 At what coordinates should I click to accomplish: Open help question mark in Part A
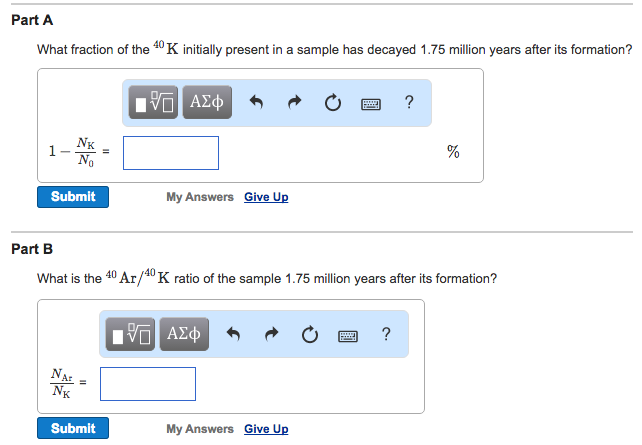point(409,102)
